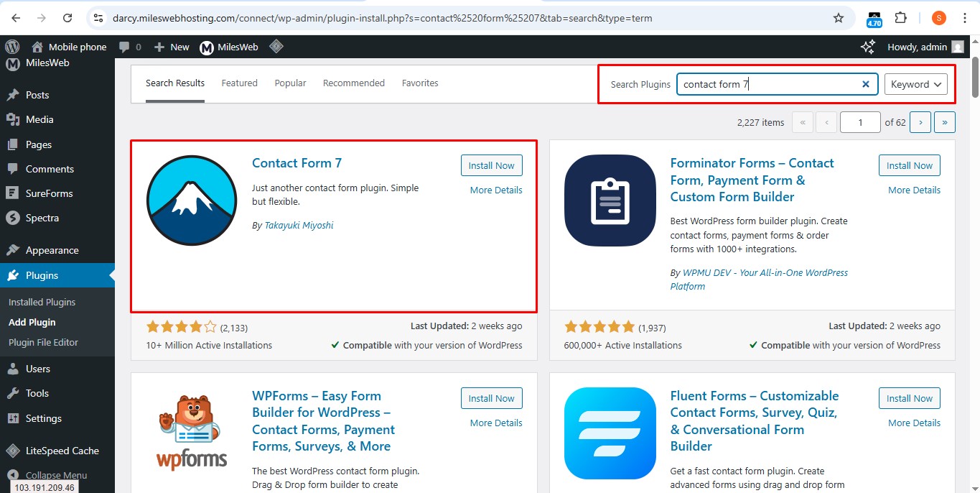Open the Chrome profile avatar
This screenshot has height=493, width=980.
click(x=938, y=18)
